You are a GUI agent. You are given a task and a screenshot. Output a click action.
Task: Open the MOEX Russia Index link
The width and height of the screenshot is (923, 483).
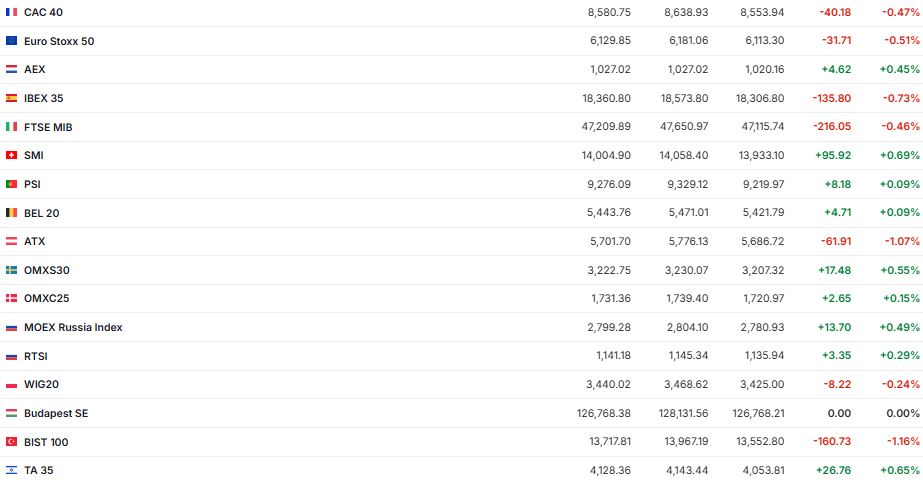pyautogui.click(x=73, y=327)
